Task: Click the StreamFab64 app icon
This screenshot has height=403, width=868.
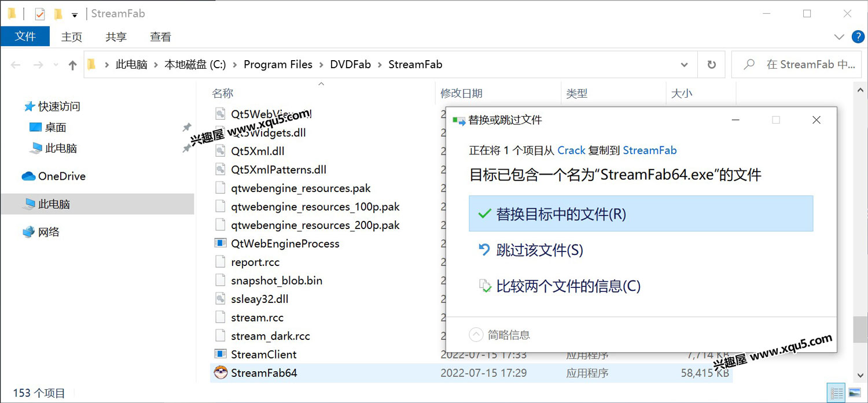Action: (220, 373)
